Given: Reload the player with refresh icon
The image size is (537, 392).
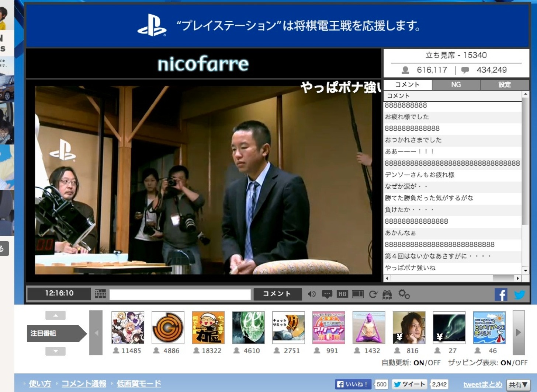Looking at the screenshot, I should point(373,294).
